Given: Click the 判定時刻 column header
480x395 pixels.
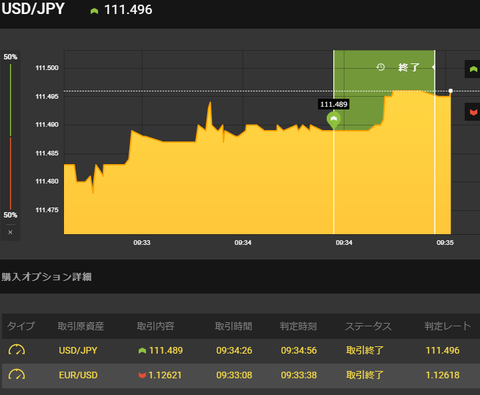Looking at the screenshot, I should coord(298,326).
